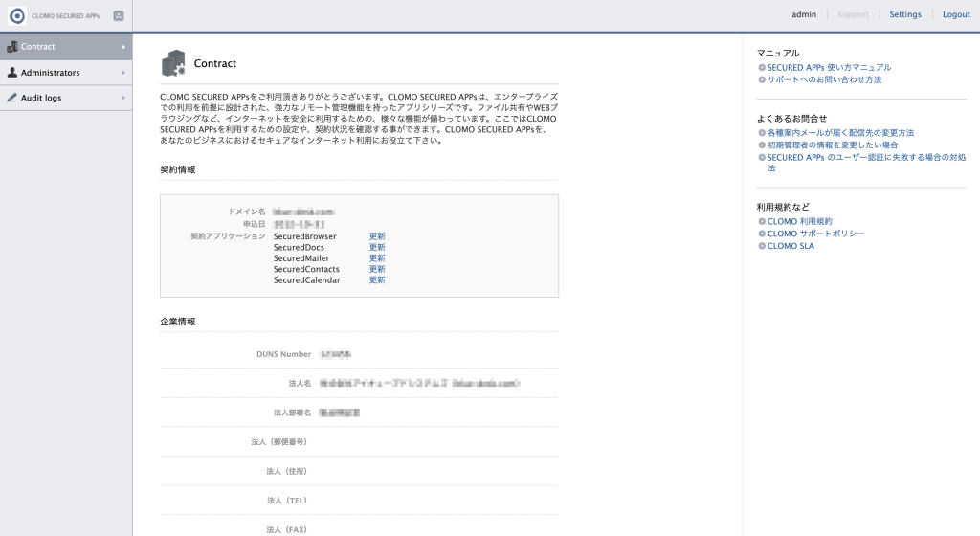Click the Audit logs pencil icon
This screenshot has width=980, height=536.
[x=11, y=98]
